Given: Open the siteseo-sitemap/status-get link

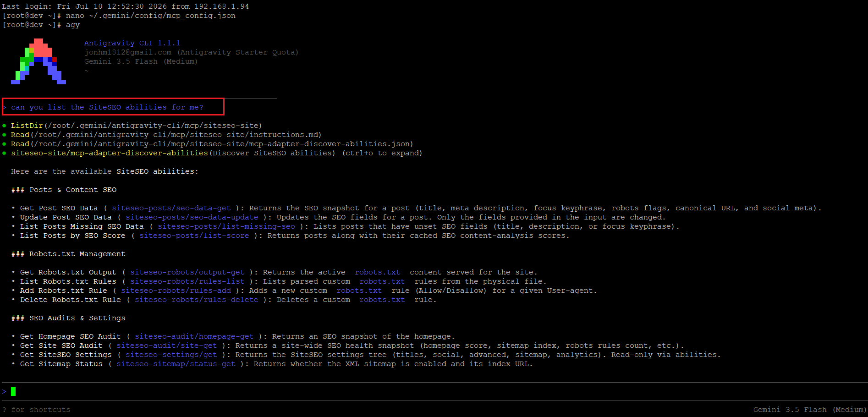Looking at the screenshot, I should click(176, 364).
